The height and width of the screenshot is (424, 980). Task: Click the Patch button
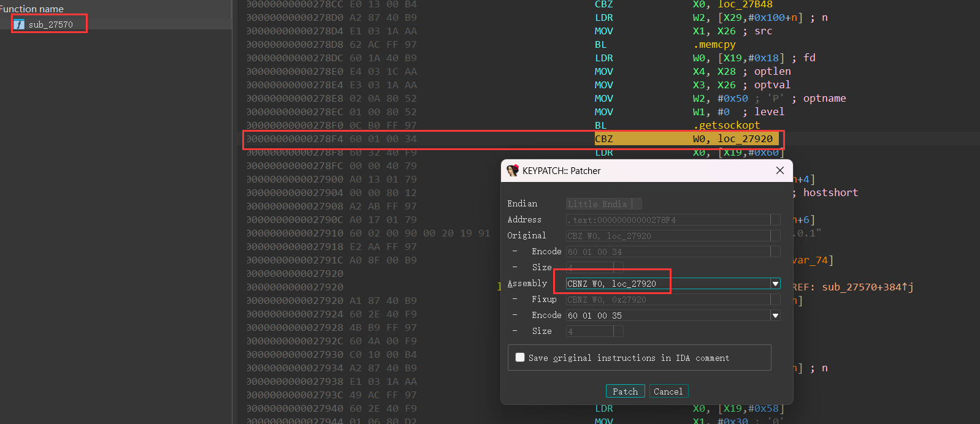coord(625,392)
